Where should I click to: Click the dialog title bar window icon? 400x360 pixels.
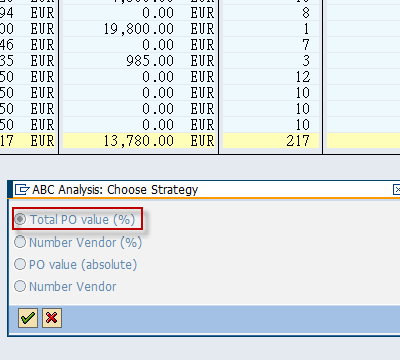(x=22, y=190)
